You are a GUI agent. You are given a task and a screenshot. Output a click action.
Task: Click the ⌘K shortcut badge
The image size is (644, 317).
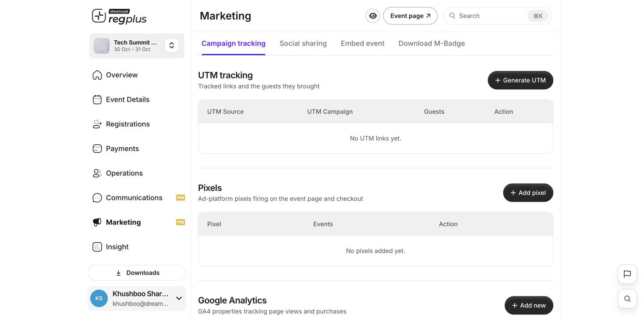point(538,16)
